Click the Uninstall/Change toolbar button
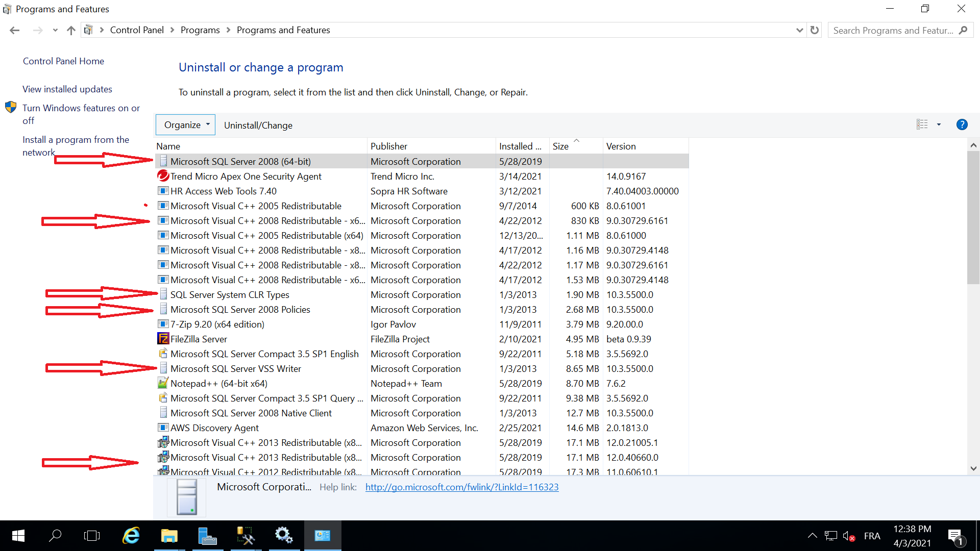The width and height of the screenshot is (980, 551). pyautogui.click(x=258, y=126)
